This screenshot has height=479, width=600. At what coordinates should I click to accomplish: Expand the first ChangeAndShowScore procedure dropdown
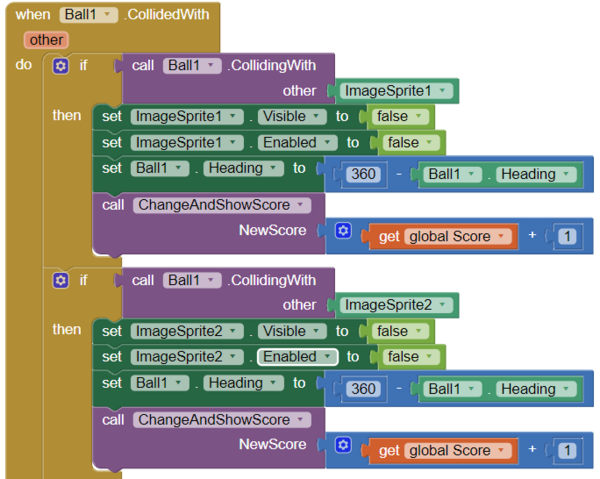[x=302, y=205]
